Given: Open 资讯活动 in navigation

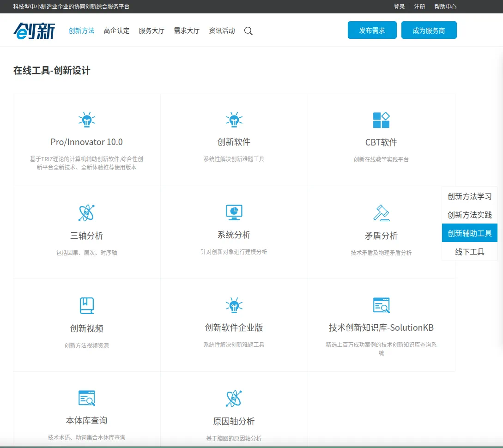Looking at the screenshot, I should pyautogui.click(x=222, y=31).
